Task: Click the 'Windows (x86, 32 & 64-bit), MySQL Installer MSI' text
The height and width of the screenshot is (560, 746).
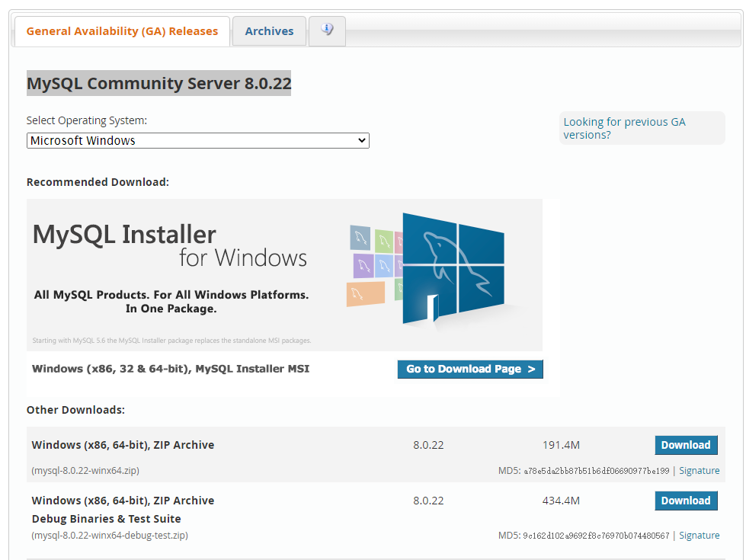Action: (x=171, y=369)
